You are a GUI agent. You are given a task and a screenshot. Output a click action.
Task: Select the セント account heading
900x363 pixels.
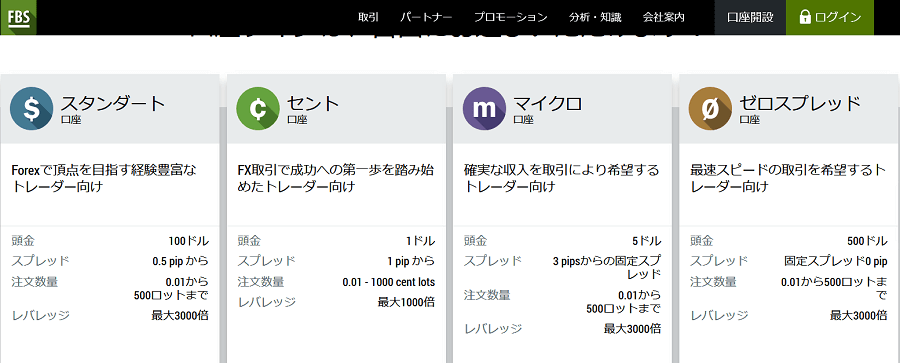point(313,103)
